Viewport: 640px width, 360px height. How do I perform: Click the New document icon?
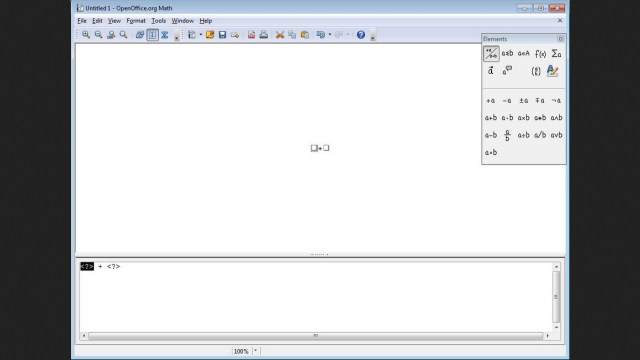tap(192, 35)
